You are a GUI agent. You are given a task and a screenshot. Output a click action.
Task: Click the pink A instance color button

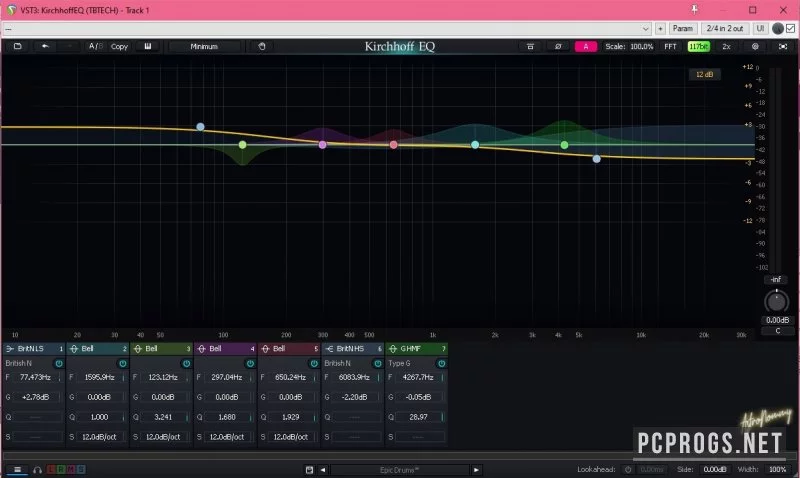click(x=586, y=46)
